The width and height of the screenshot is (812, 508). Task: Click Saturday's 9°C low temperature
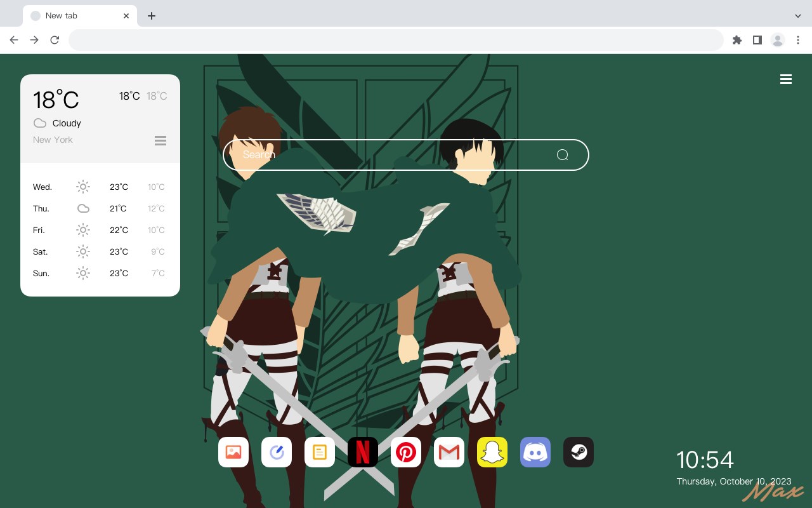[158, 251]
